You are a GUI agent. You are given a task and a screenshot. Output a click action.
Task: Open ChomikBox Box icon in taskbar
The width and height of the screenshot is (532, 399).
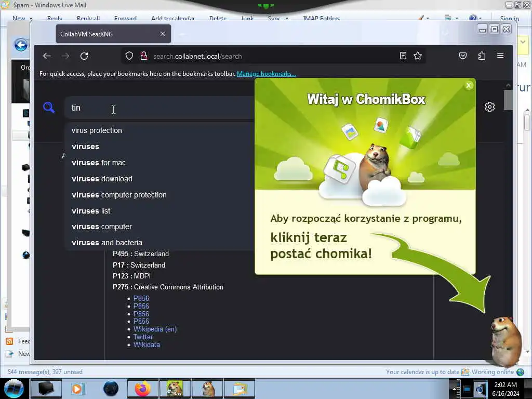point(175,389)
